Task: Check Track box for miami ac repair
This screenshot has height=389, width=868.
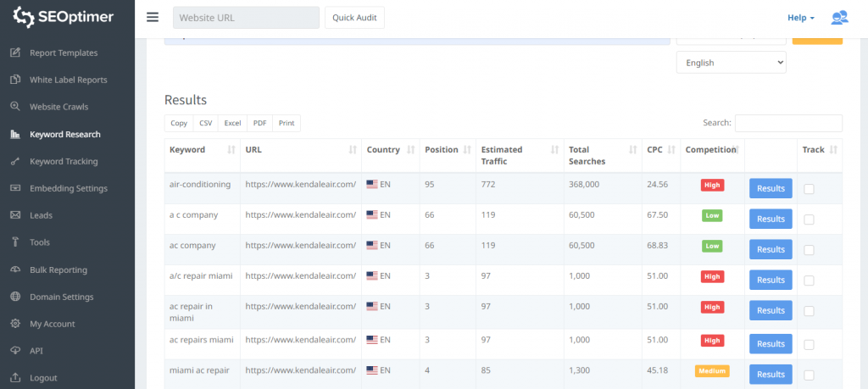Action: click(x=809, y=375)
